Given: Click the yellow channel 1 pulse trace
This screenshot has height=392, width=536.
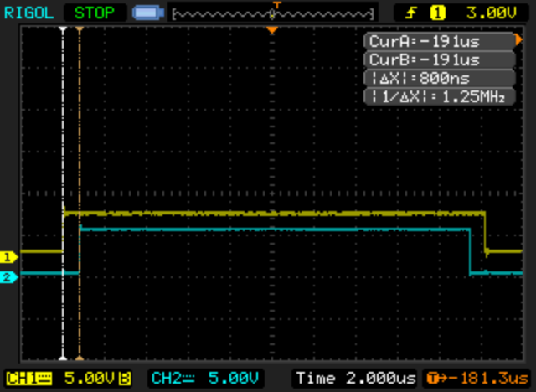Looking at the screenshot, I should click(274, 214).
